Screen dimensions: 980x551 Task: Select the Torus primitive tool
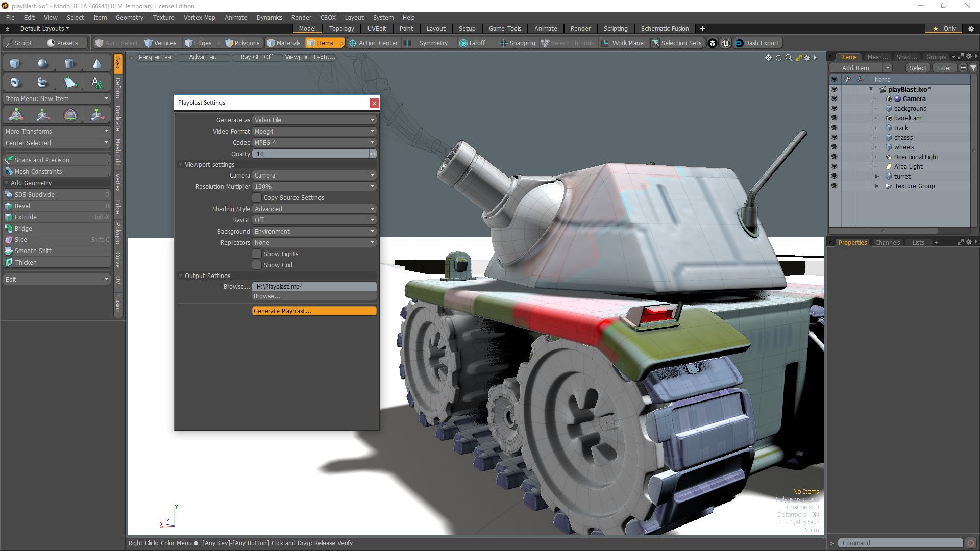15,83
